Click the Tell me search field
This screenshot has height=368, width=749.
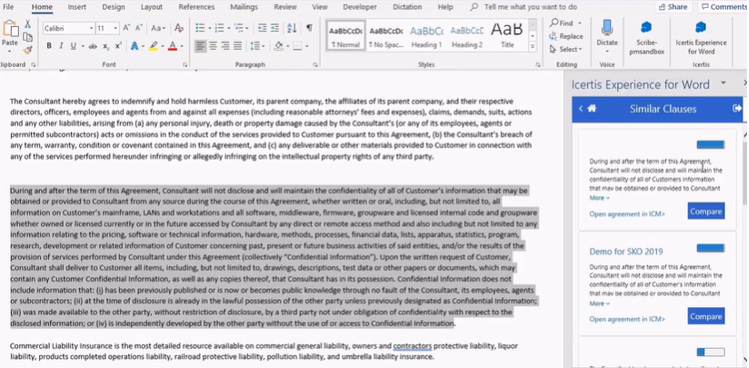pyautogui.click(x=524, y=7)
